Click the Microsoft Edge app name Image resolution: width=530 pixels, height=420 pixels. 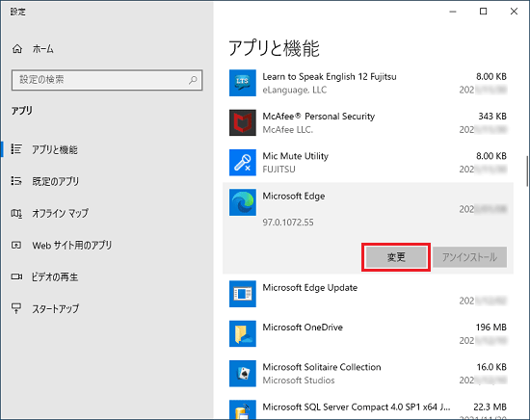click(293, 196)
